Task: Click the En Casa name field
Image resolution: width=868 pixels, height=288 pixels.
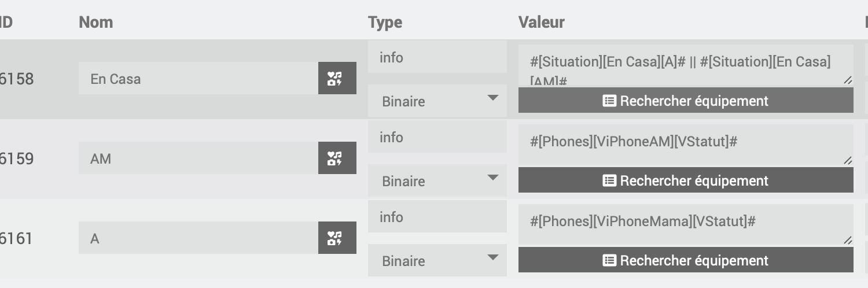Action: pos(198,78)
